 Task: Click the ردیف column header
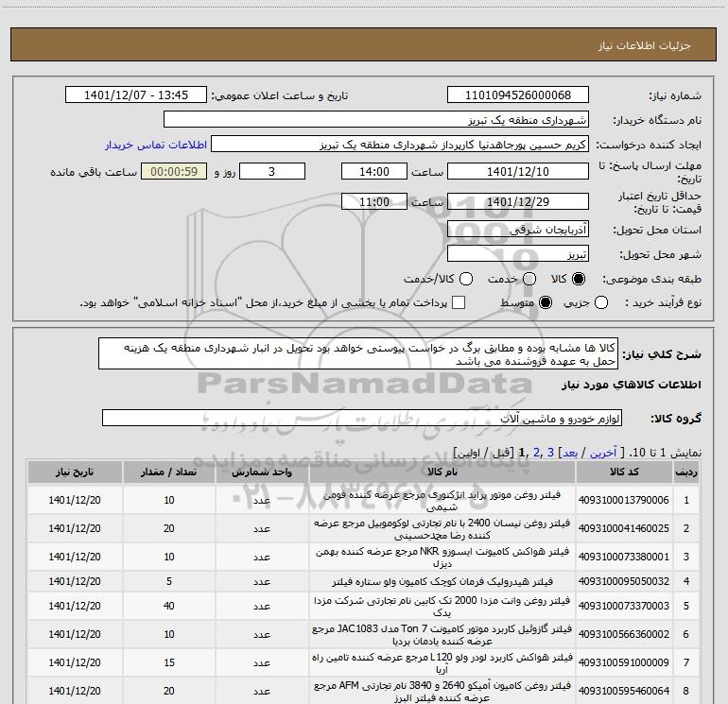tap(686, 472)
